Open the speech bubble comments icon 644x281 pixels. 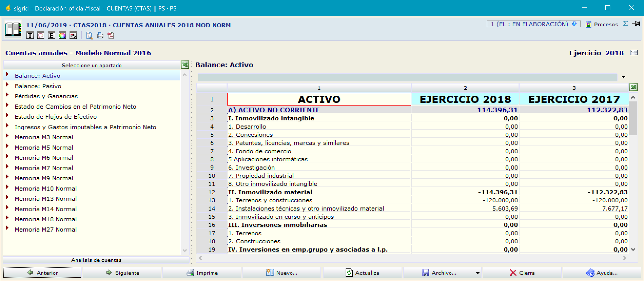tap(41, 35)
